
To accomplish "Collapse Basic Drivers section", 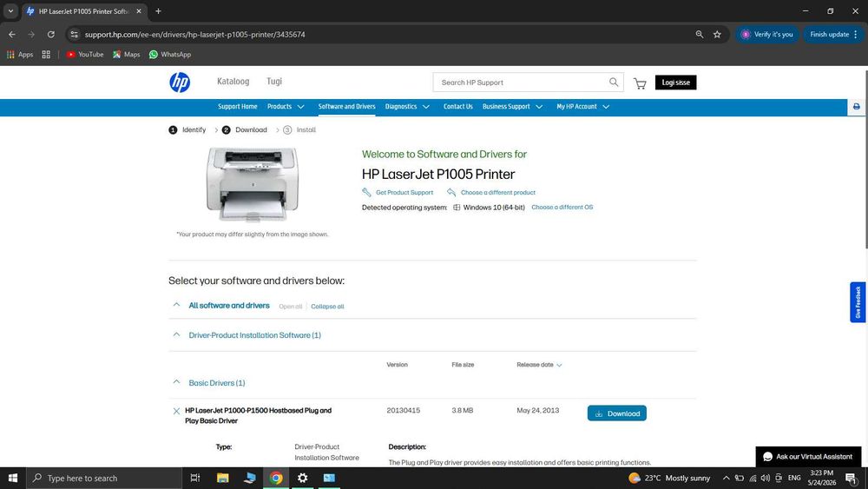I will click(176, 382).
